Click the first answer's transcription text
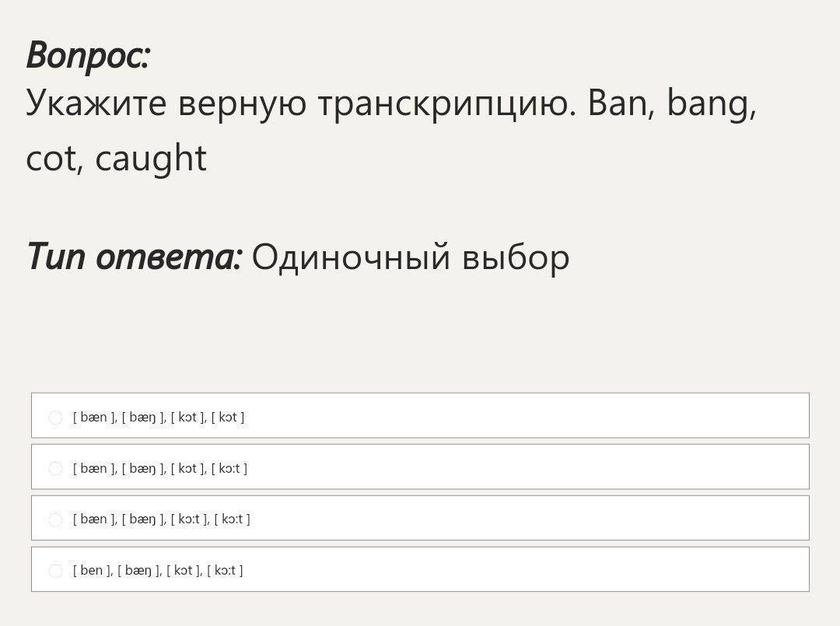 (159, 418)
